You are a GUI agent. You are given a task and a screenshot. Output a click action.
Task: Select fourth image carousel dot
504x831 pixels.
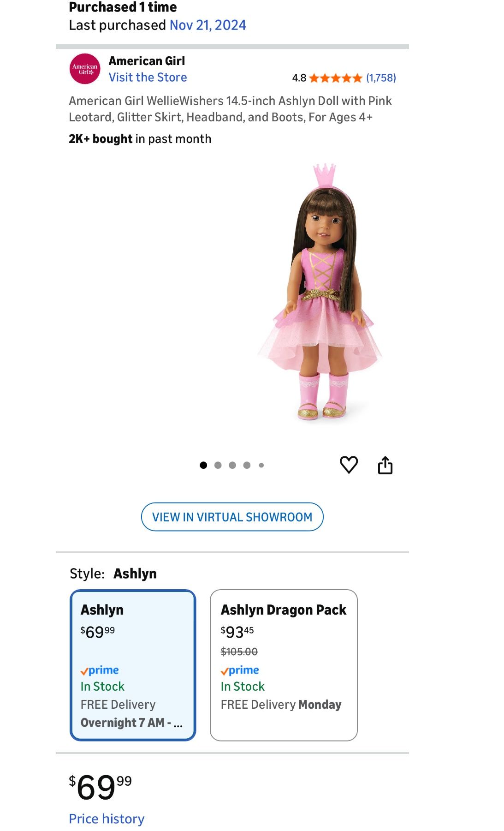click(x=247, y=465)
